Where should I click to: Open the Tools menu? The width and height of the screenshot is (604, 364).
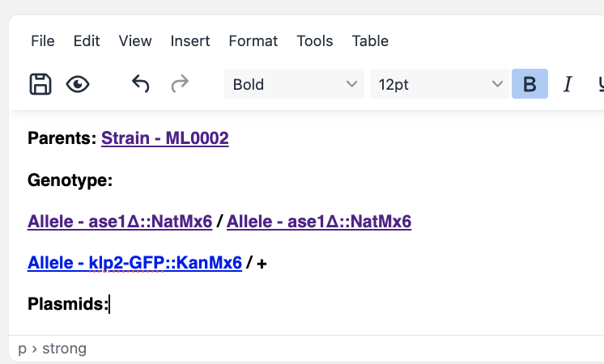click(315, 40)
